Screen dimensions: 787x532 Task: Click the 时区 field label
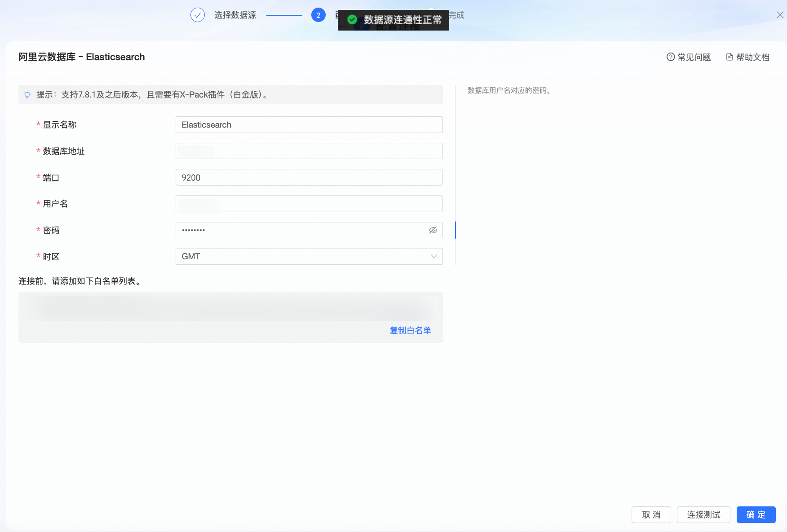pyautogui.click(x=51, y=257)
